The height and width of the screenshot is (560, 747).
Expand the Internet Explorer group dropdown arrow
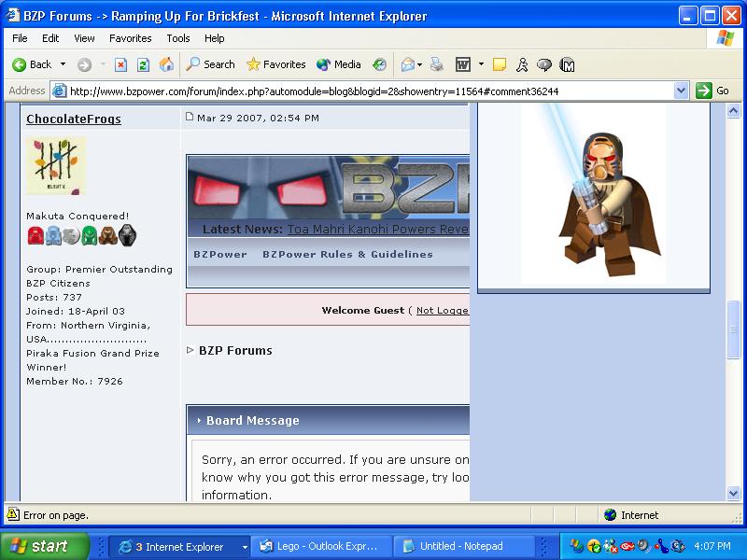click(245, 547)
